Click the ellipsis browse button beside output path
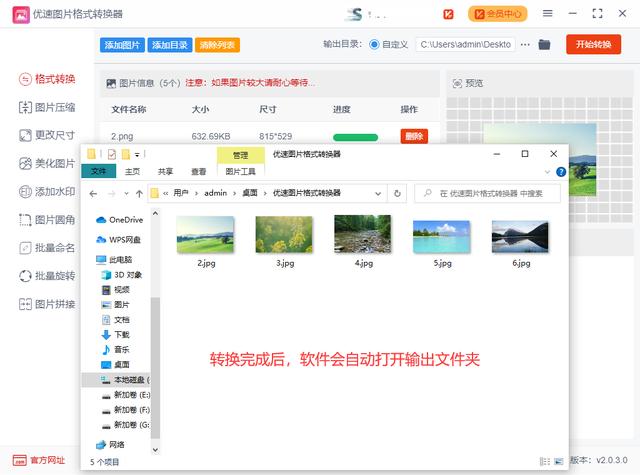Image resolution: width=640 pixels, height=475 pixels. tap(525, 44)
